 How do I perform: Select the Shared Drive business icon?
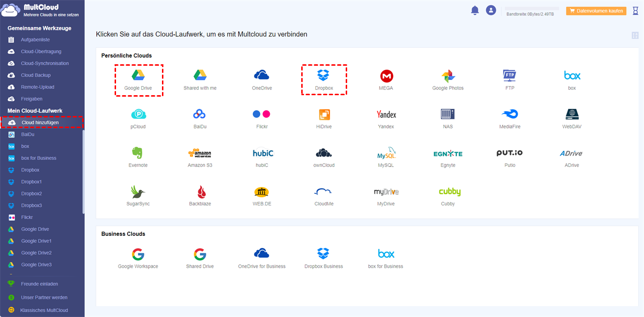click(200, 259)
